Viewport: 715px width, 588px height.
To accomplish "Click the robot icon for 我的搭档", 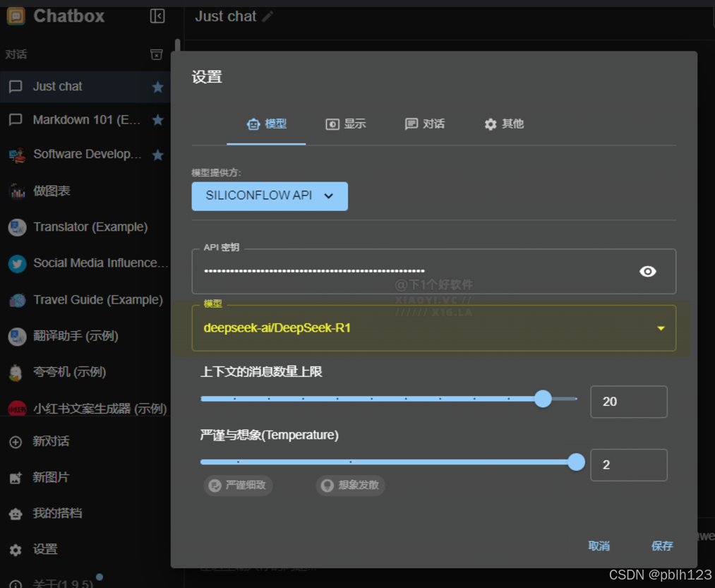I will coord(16,514).
